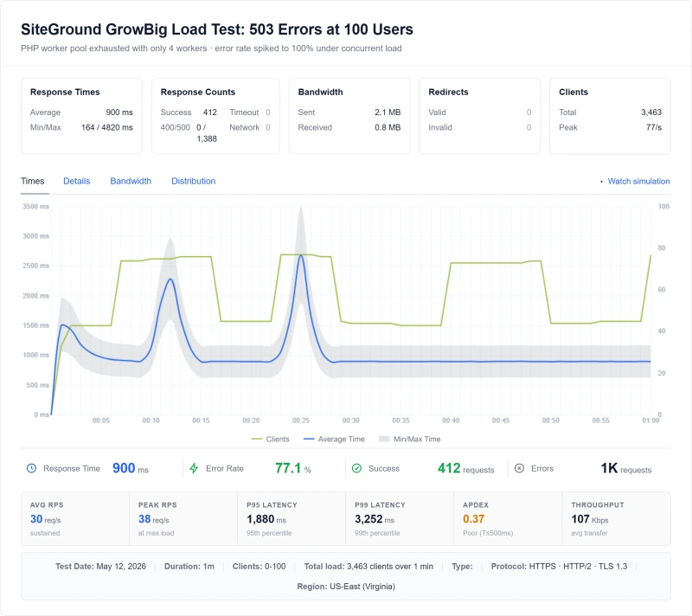Click the Response Times card heading
The width and height of the screenshot is (692, 616).
pos(65,92)
